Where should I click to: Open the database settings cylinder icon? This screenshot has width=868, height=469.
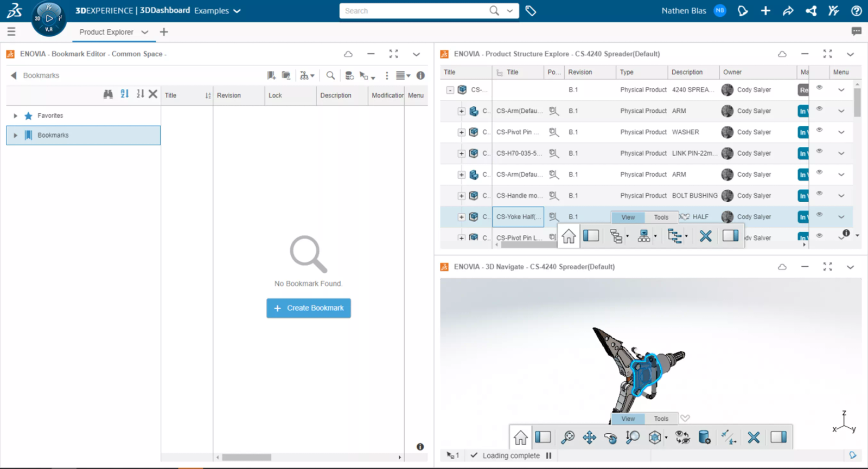(x=704, y=437)
